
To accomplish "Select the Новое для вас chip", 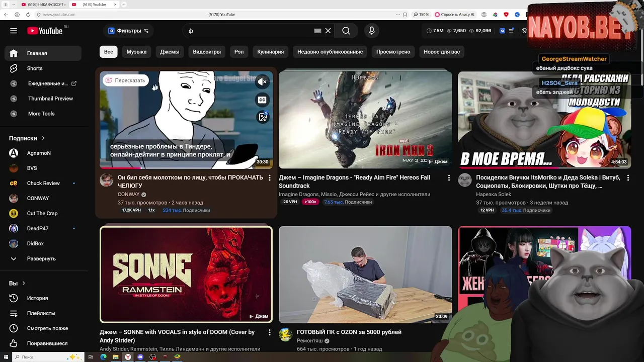I will click(442, 52).
